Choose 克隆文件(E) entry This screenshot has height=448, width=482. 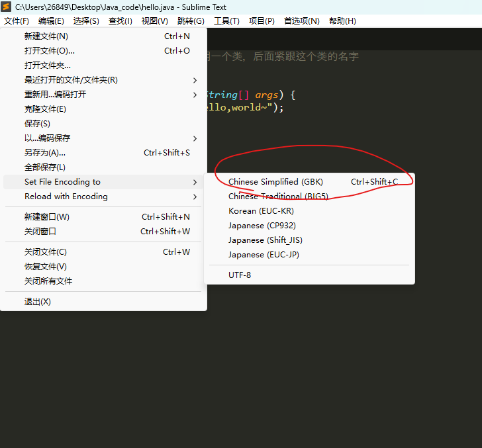click(103, 109)
